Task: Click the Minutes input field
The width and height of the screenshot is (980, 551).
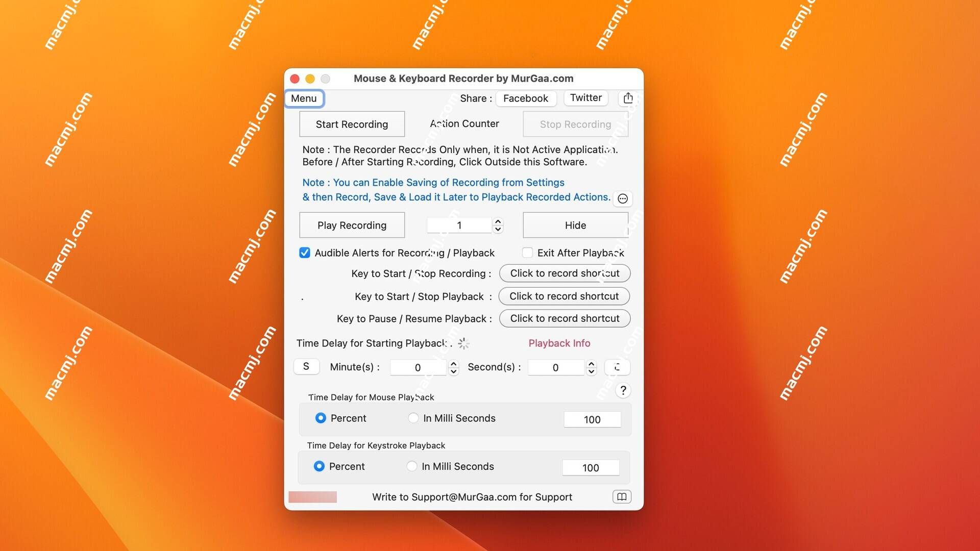Action: pyautogui.click(x=419, y=367)
